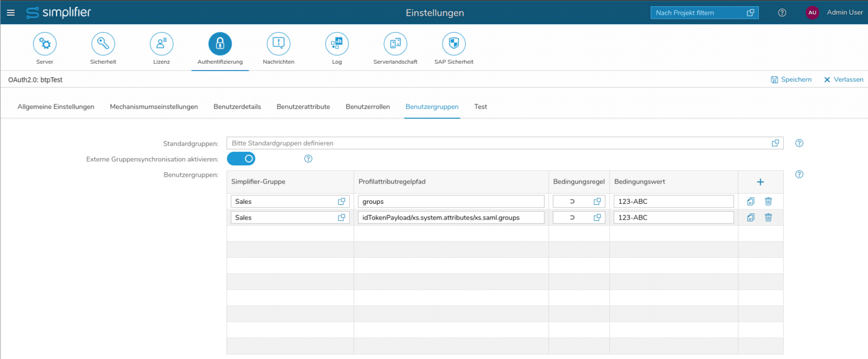The width and height of the screenshot is (868, 359).
Task: Click the Verlassen link
Action: 843,80
